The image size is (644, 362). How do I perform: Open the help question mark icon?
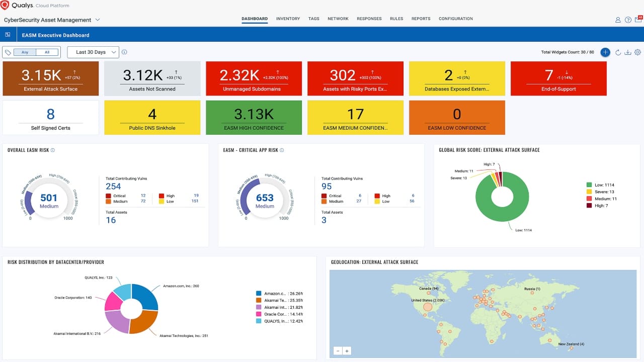pyautogui.click(x=627, y=20)
